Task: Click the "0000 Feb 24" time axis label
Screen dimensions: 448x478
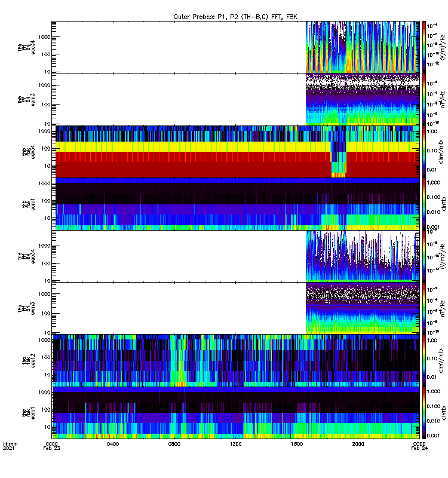Action: [419, 446]
